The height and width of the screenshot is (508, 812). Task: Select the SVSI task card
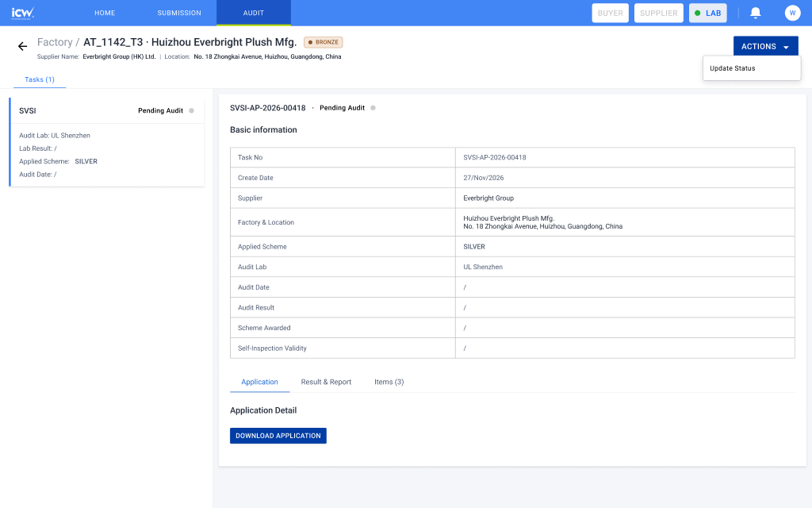click(x=107, y=142)
